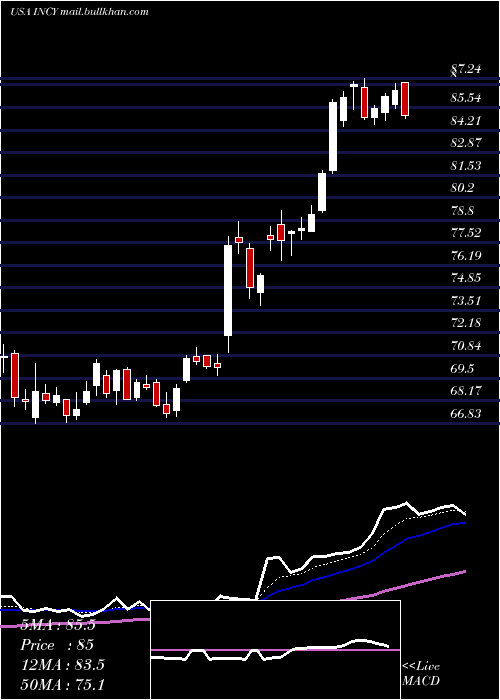Click the 68.17 price axis label

point(466,391)
